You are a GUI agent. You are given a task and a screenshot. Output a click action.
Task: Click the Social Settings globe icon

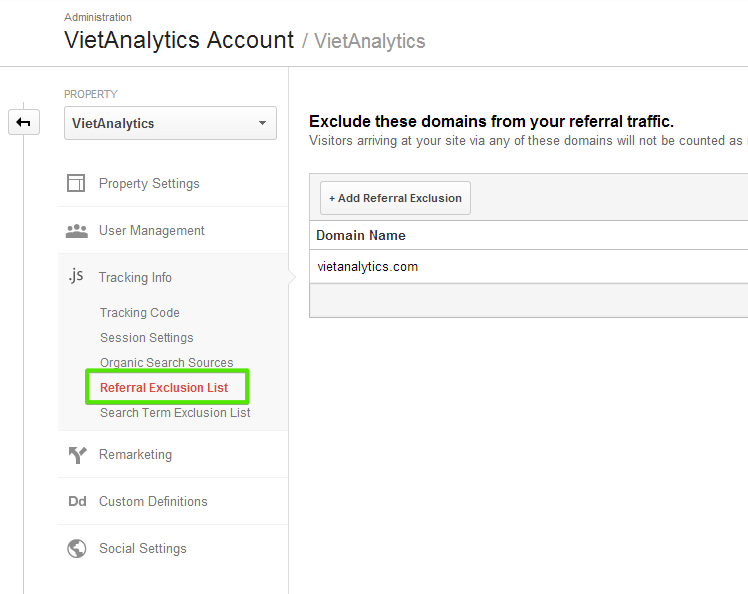point(76,548)
